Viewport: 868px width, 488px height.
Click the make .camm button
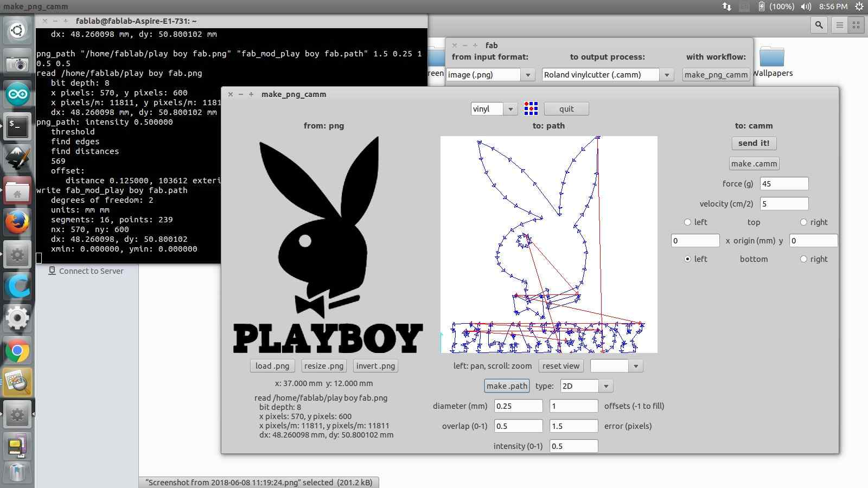[x=754, y=164]
